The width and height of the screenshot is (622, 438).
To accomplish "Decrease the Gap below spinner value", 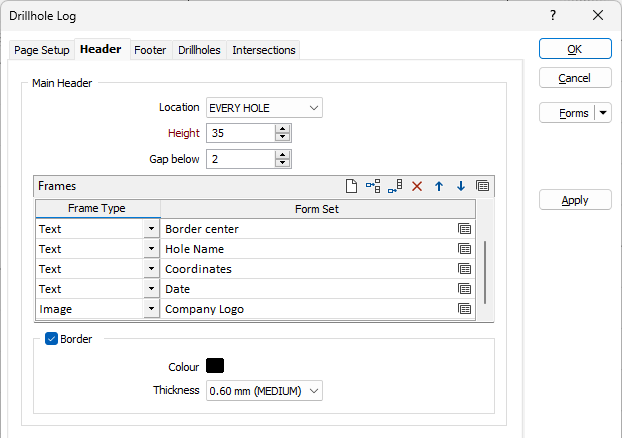I will [x=282, y=163].
